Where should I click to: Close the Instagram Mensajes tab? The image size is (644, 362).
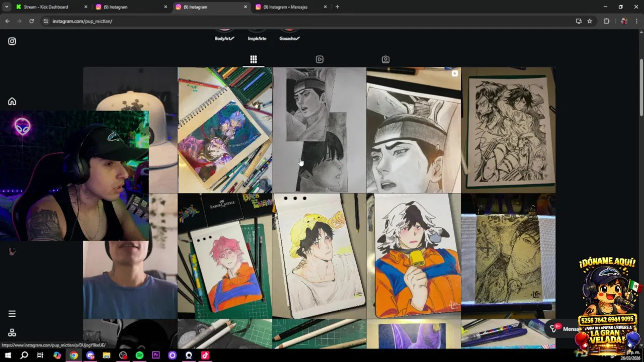click(325, 7)
